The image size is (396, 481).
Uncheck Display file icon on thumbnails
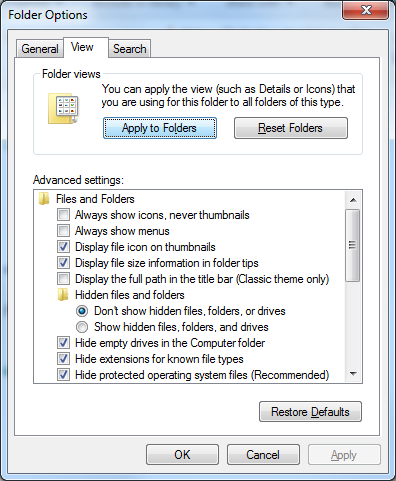tap(63, 247)
